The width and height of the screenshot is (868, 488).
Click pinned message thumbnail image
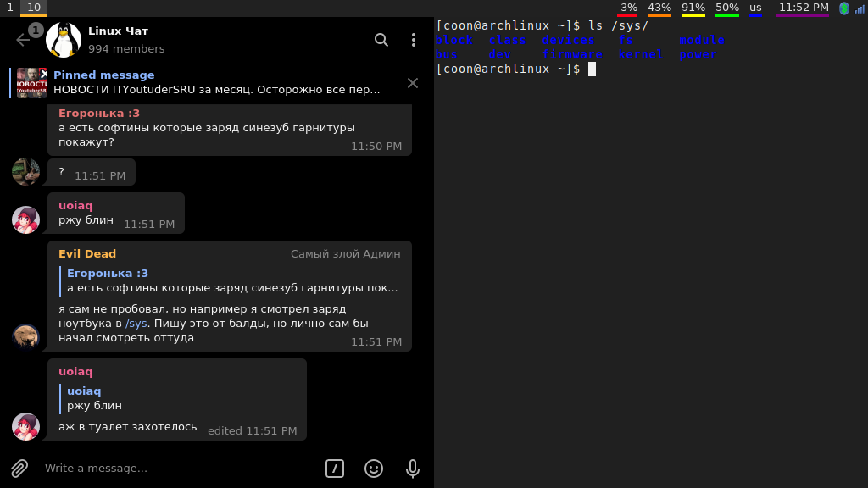point(32,83)
